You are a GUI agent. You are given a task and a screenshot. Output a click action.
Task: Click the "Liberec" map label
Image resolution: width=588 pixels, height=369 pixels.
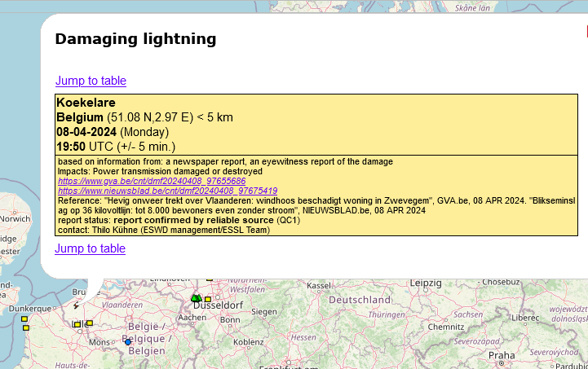[525, 318]
